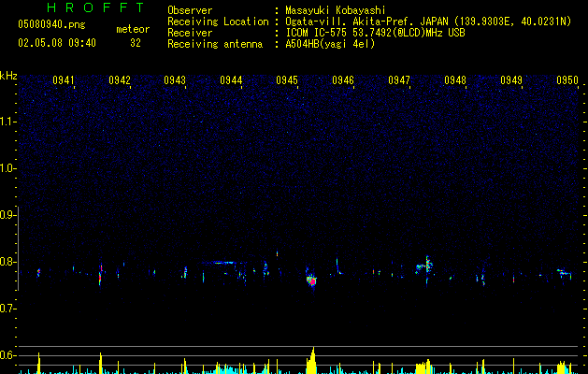Viewport: 588px width, 374px height.
Task: Select the A504HB(yagi 4el) antenna text
Action: pyautogui.click(x=330, y=44)
